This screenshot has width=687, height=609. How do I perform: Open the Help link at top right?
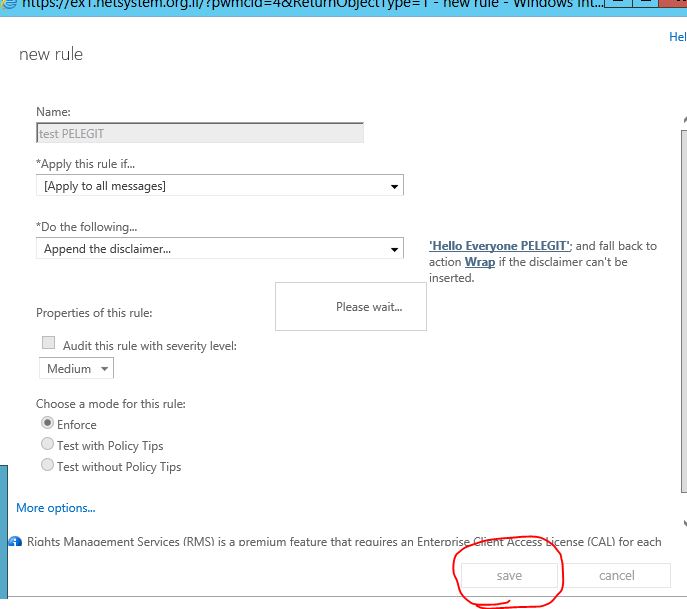pos(678,37)
